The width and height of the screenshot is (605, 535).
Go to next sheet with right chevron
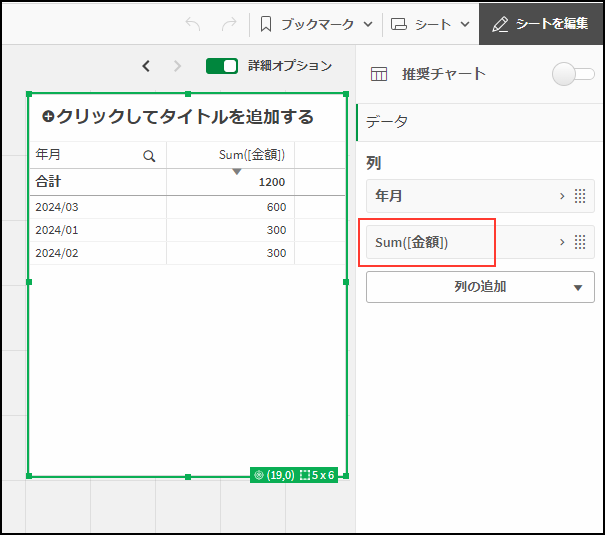pyautogui.click(x=178, y=66)
